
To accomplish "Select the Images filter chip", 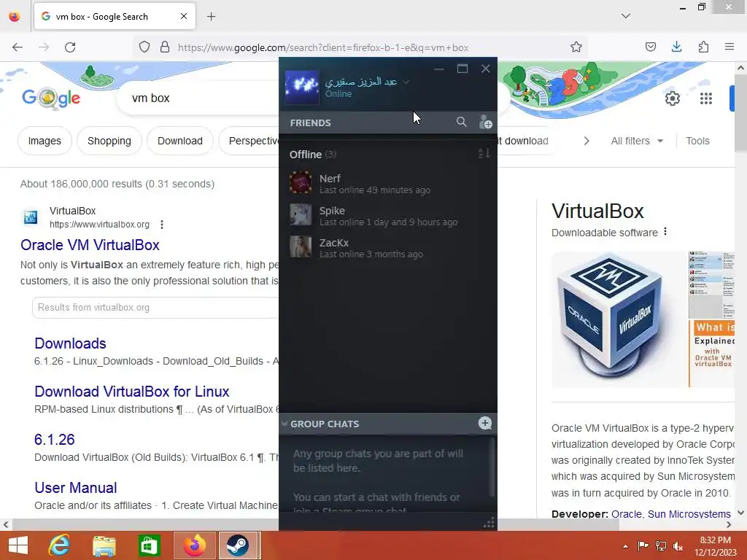I will pyautogui.click(x=44, y=141).
